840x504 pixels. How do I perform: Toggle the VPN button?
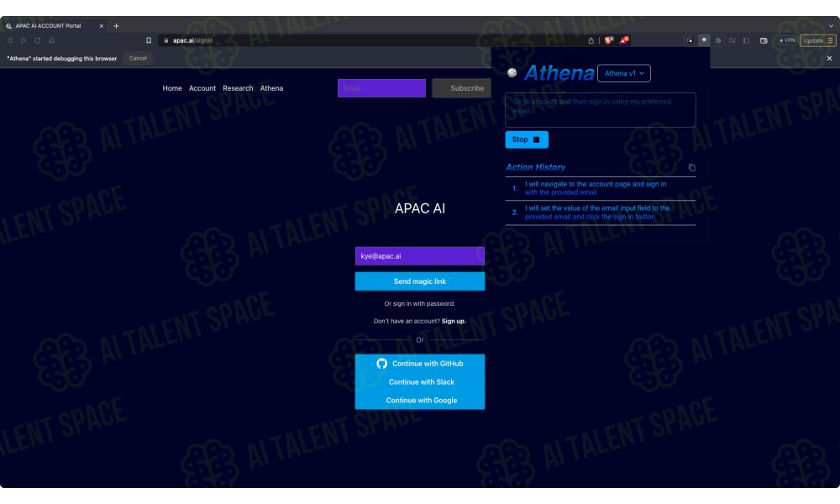click(x=787, y=40)
